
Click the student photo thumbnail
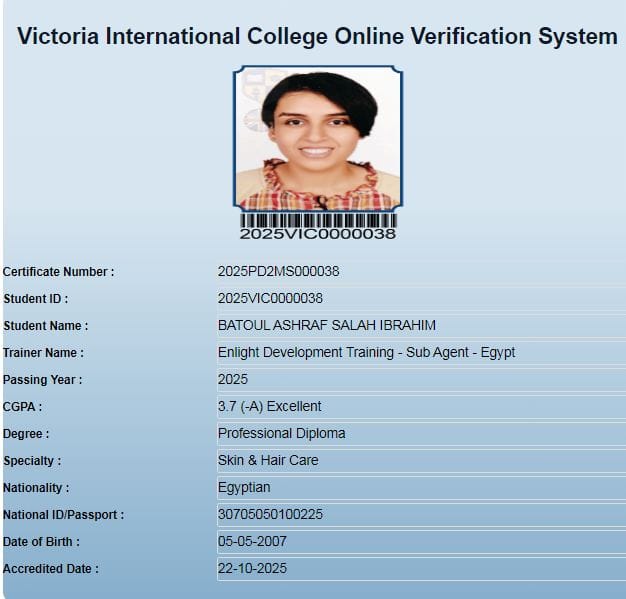(318, 138)
